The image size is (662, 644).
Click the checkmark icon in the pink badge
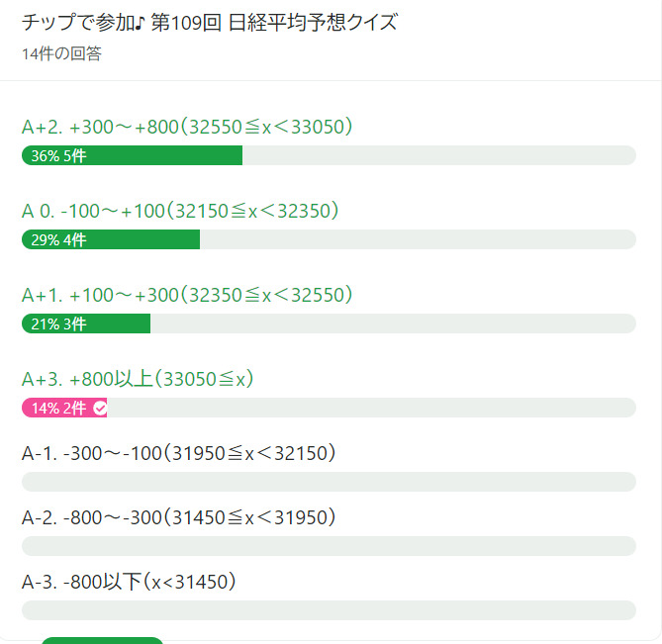pyautogui.click(x=99, y=408)
